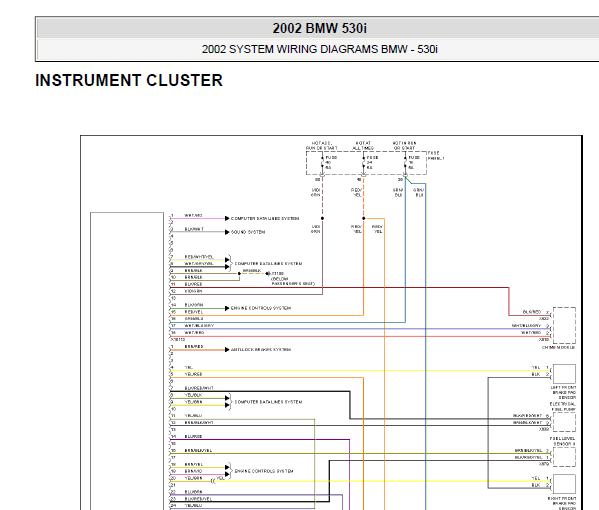
Task: Click the "BLK/RED/WHT" wire label at pin 7
Action: [x=199, y=388]
